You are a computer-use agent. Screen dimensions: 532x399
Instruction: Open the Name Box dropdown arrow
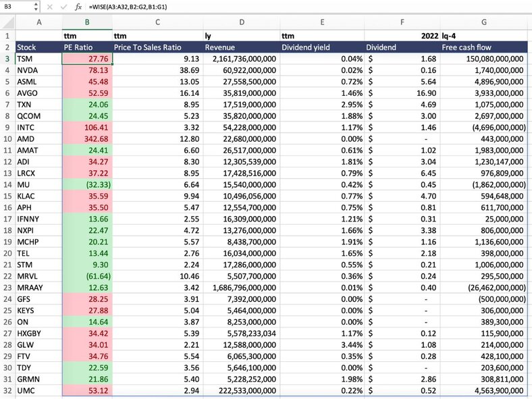pyautogui.click(x=35, y=7)
